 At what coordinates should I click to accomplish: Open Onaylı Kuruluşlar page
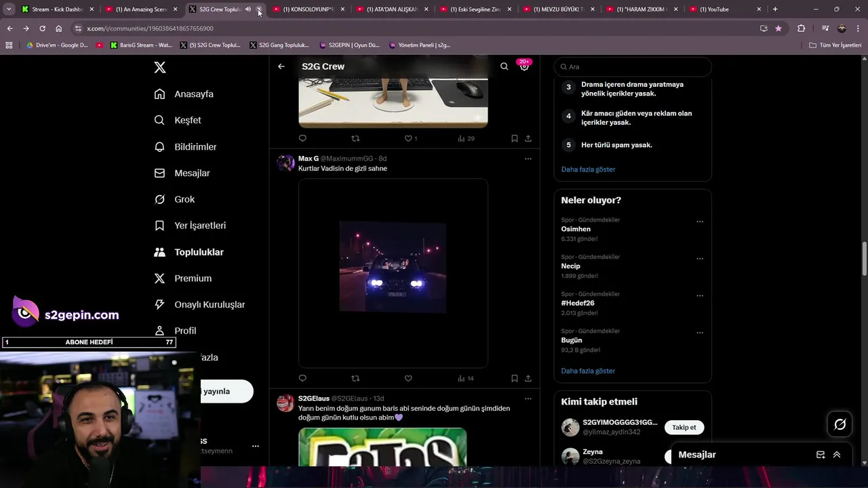point(199,304)
